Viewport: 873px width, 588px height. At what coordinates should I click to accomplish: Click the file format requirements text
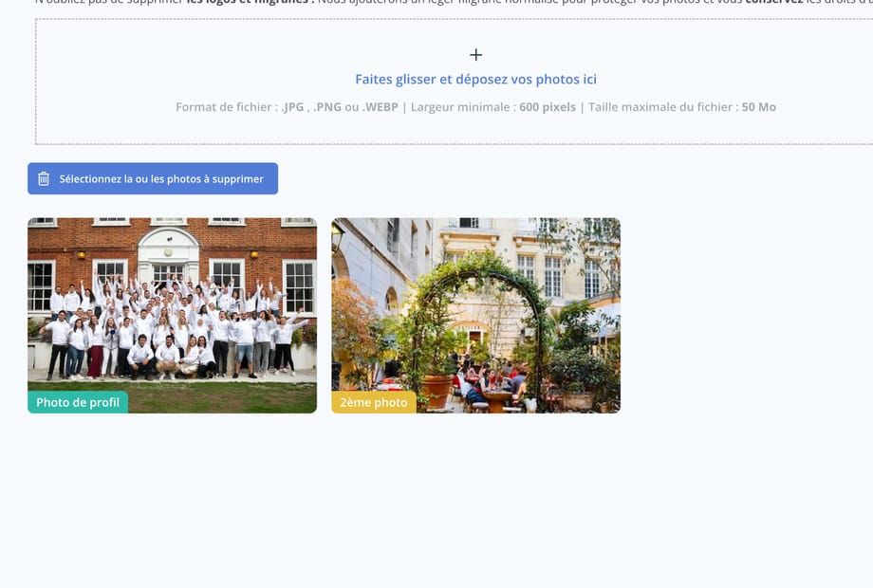pyautogui.click(x=475, y=107)
